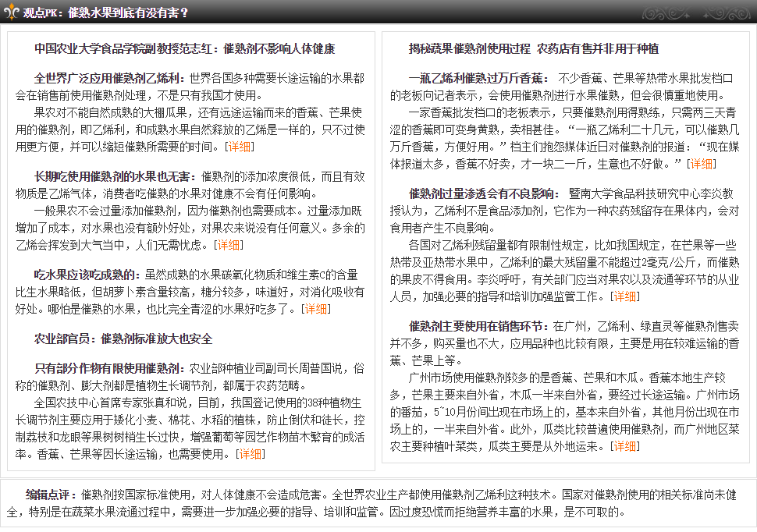This screenshot has height=532, width=757.
Task: Open the 农业部官员：催熟剂标准放大也安全 headline
Action: [x=123, y=339]
